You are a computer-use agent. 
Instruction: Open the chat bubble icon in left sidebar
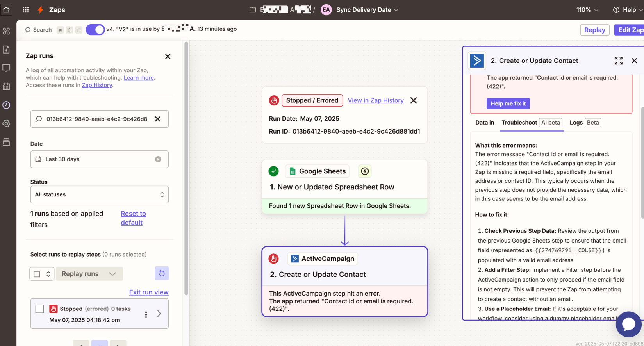pos(6,68)
